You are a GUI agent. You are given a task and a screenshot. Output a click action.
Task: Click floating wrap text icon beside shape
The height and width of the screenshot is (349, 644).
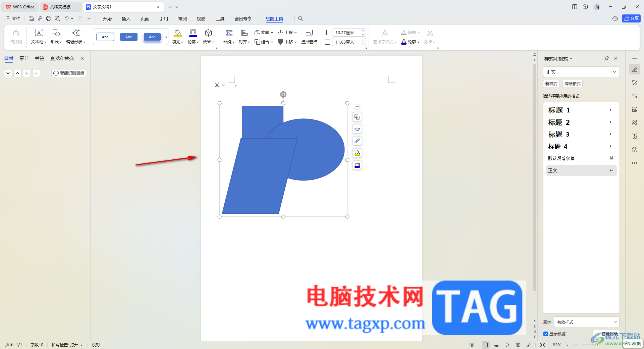pyautogui.click(x=357, y=129)
